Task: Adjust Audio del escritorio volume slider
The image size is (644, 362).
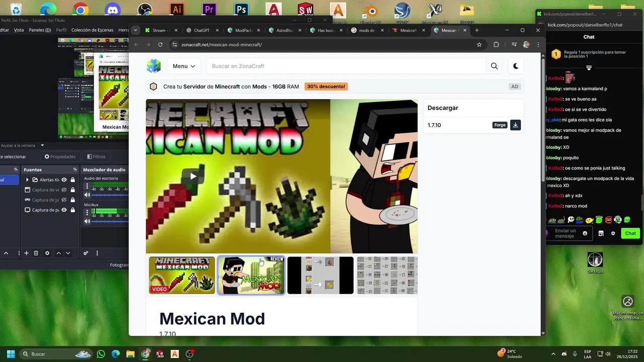Action: coord(111,195)
